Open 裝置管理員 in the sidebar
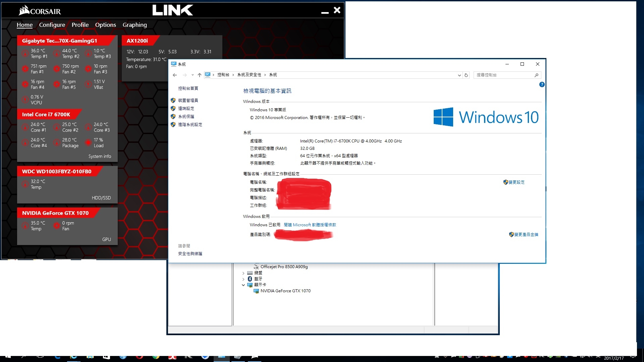 [x=188, y=101]
